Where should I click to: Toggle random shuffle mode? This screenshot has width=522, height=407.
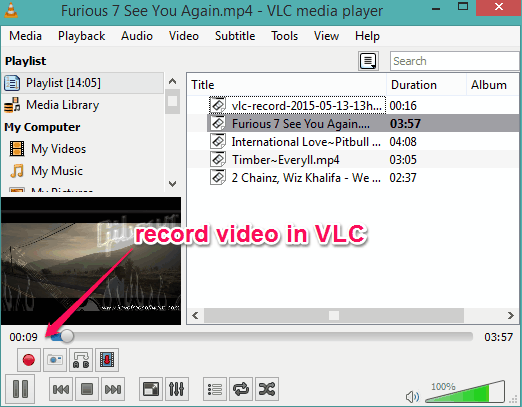(267, 389)
